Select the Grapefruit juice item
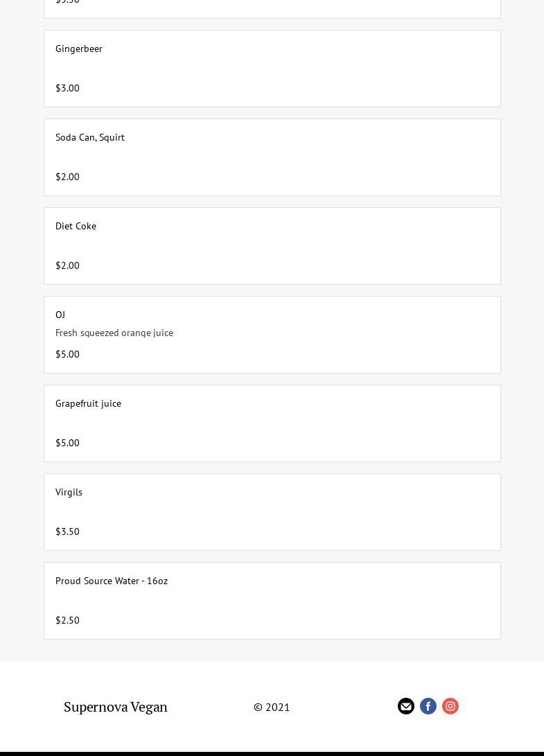 pos(88,403)
